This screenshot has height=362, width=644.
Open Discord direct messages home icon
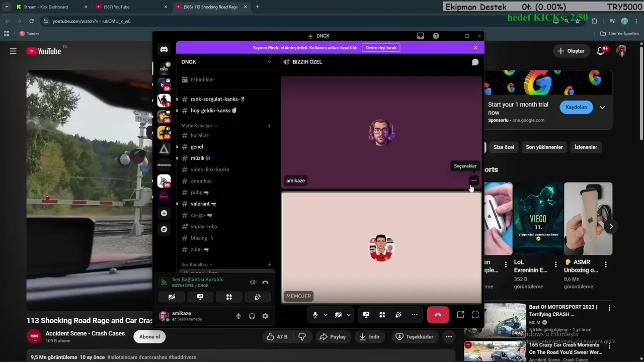click(164, 49)
